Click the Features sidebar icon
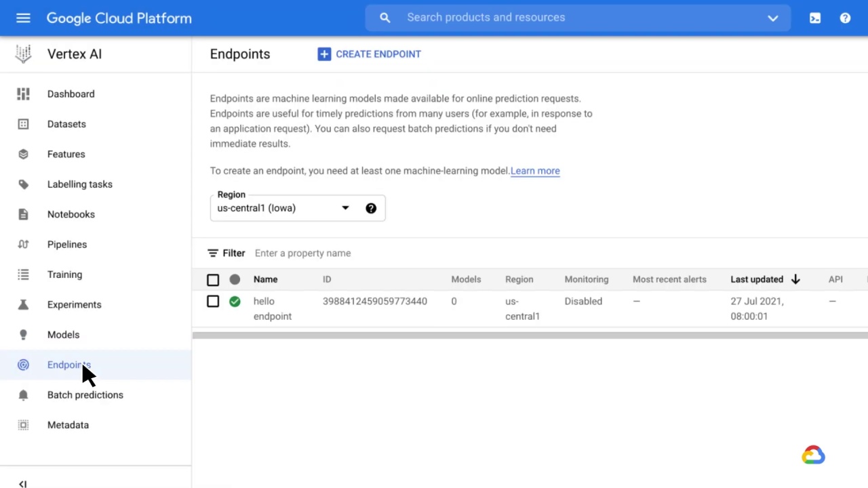The height and width of the screenshot is (488, 868). 23,154
